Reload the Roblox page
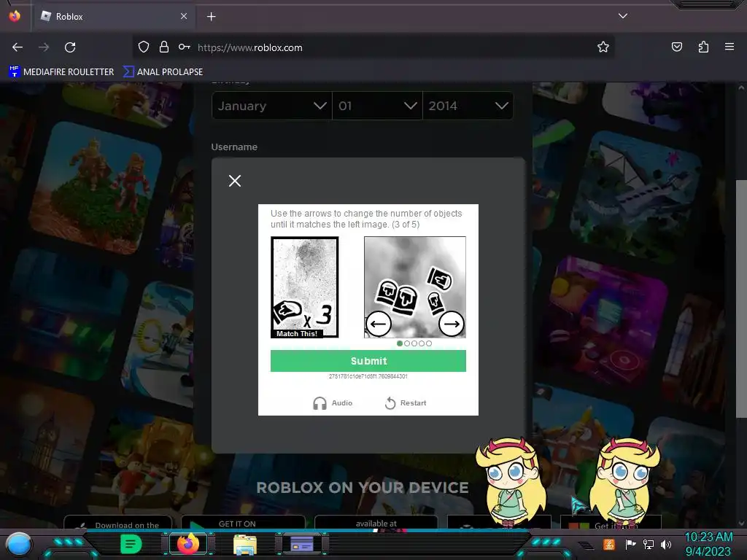 click(70, 47)
